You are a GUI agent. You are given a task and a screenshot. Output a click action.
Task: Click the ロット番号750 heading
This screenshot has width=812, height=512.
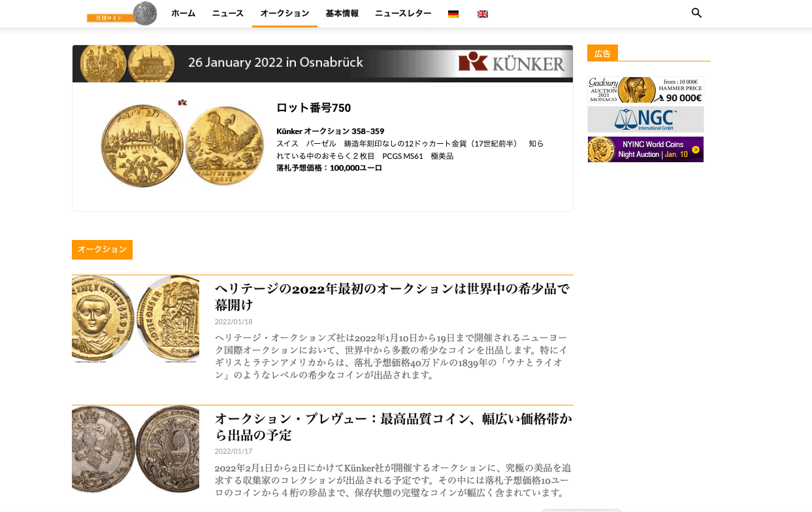(314, 108)
